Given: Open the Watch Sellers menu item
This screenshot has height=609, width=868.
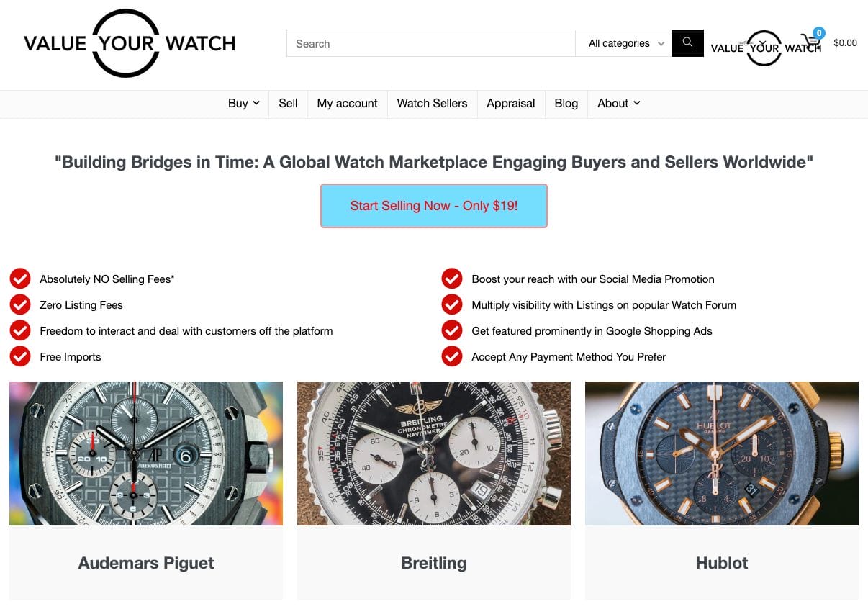Looking at the screenshot, I should click(x=432, y=103).
